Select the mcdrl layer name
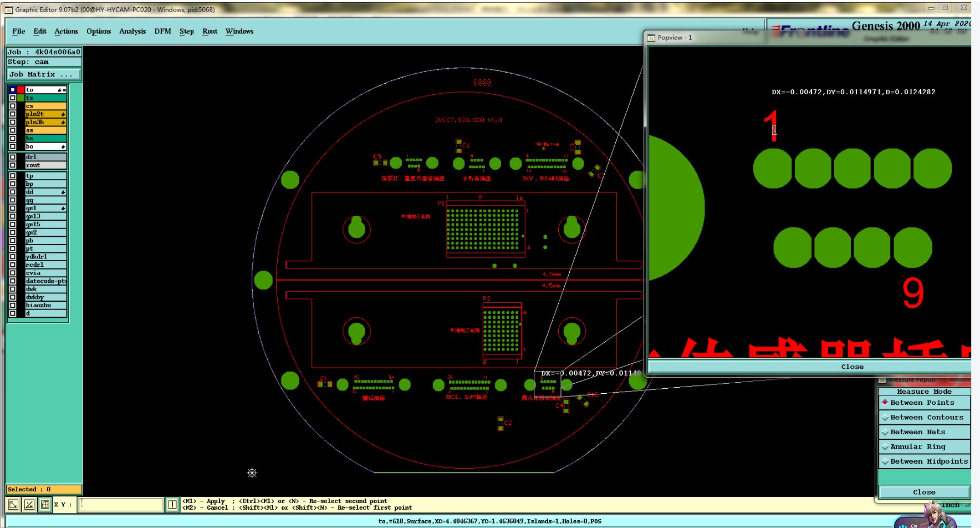This screenshot has height=528, width=980. coord(46,265)
